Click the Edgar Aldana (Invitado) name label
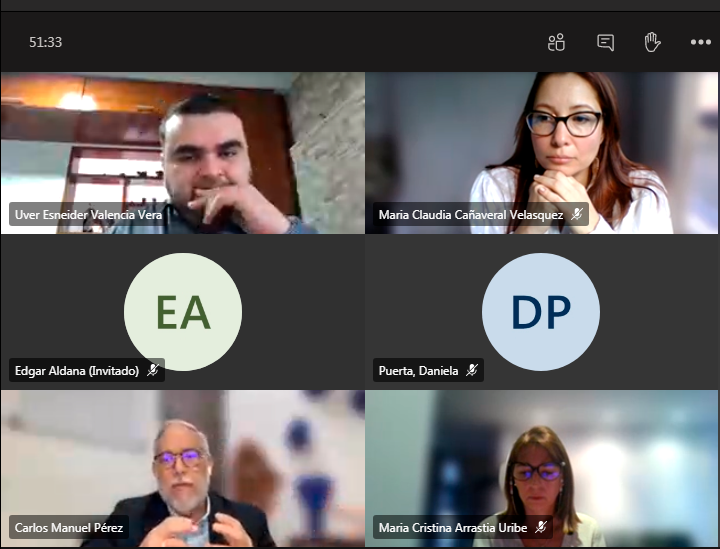This screenshot has height=549, width=720. pos(78,370)
